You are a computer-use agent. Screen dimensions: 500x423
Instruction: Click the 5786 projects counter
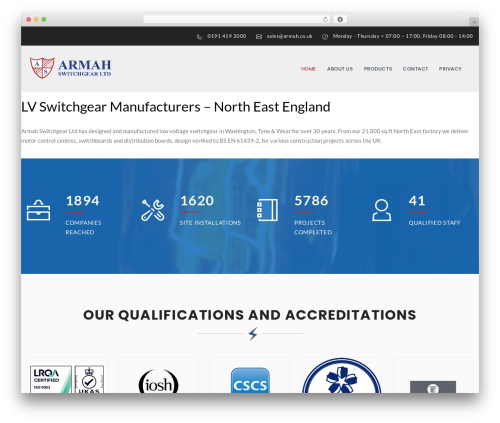[x=311, y=201]
